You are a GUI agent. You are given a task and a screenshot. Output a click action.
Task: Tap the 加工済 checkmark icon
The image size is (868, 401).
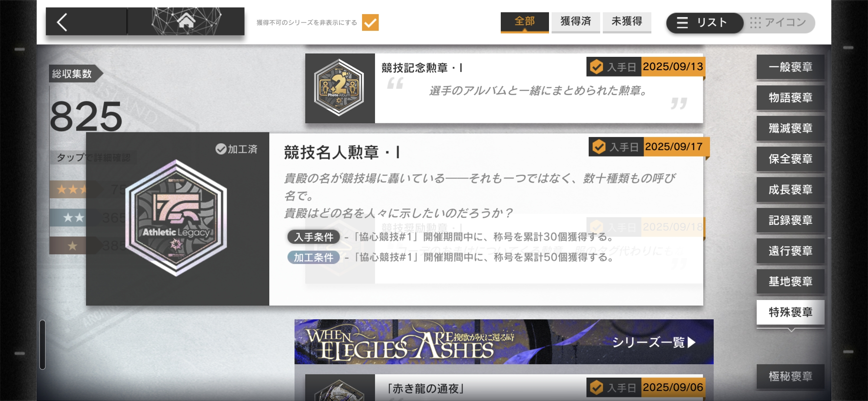click(221, 149)
